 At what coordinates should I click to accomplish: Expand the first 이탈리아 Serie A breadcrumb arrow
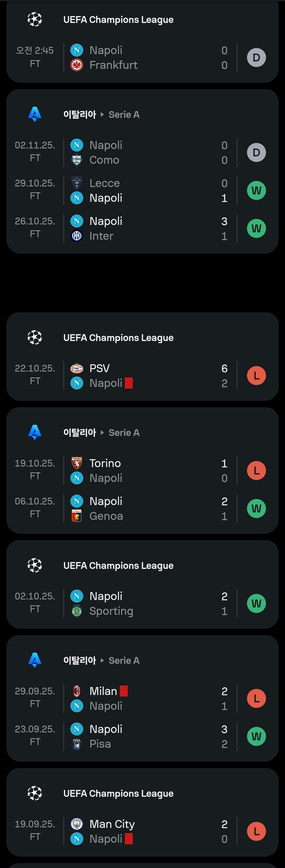tap(102, 114)
